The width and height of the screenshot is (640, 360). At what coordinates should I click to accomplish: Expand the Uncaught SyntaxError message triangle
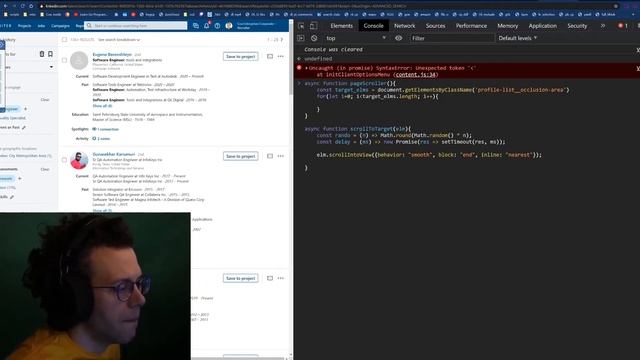click(306, 68)
